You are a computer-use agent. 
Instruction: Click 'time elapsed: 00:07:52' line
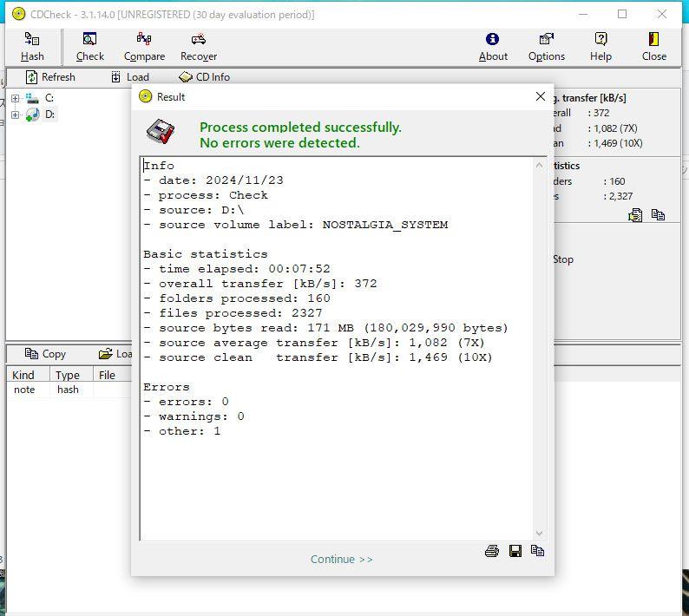click(236, 269)
